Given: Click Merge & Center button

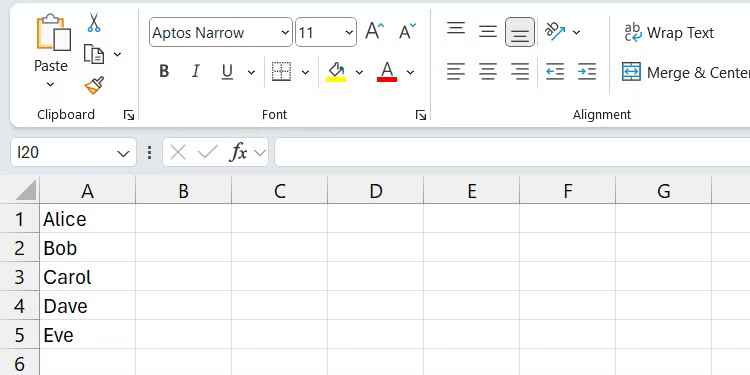Looking at the screenshot, I should click(x=685, y=72).
